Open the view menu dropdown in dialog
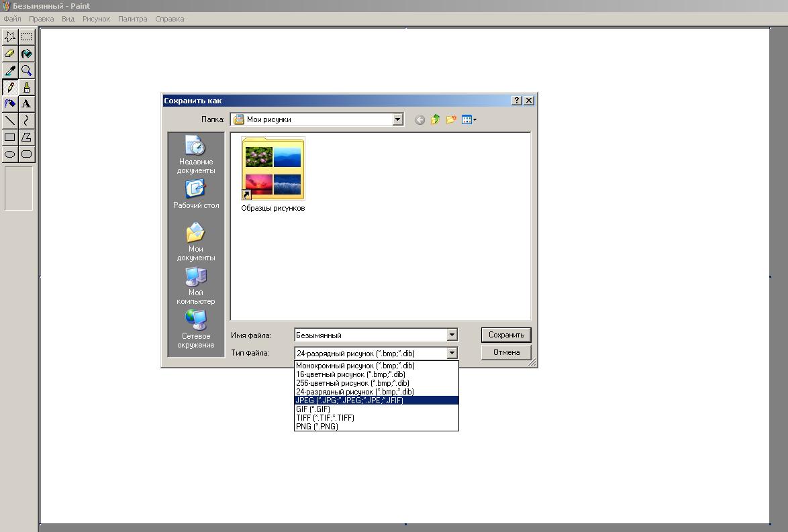Viewport: 788px width, 532px height. 469,119
